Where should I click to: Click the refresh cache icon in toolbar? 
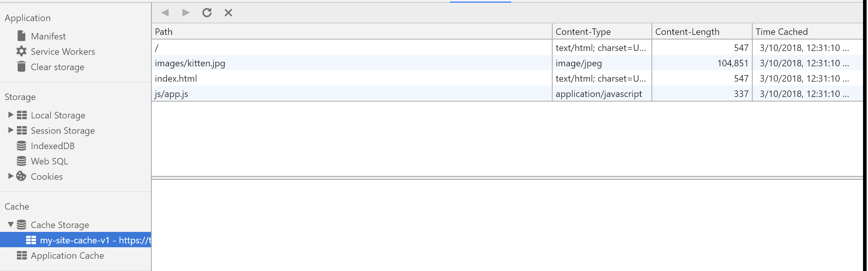(207, 13)
